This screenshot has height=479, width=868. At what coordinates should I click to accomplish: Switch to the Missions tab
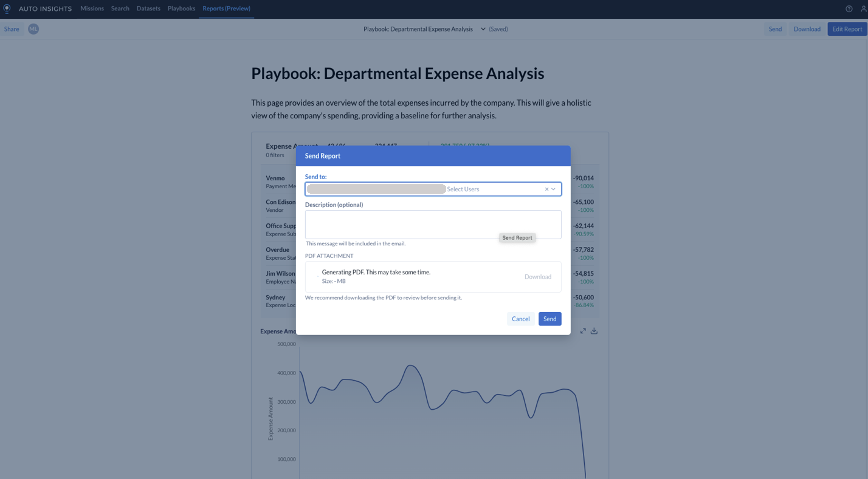click(x=92, y=8)
